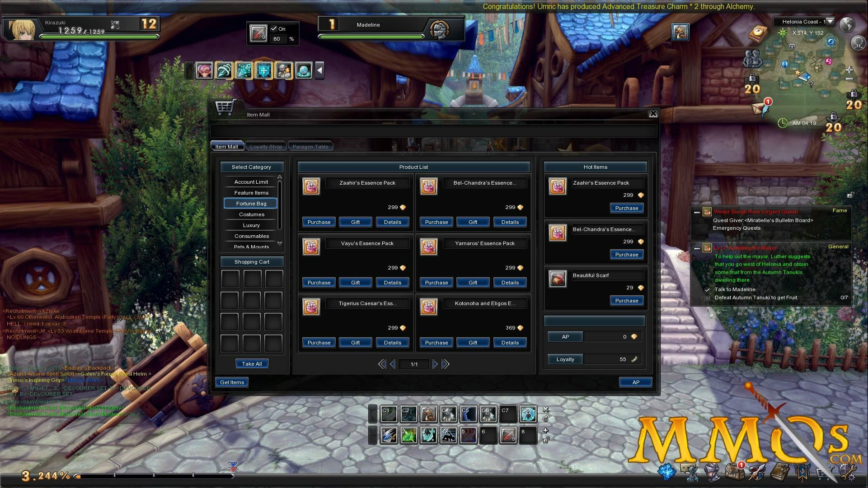868x488 pixels.
Task: Open the Helonia Coast channel dropdown
Action: [x=830, y=21]
